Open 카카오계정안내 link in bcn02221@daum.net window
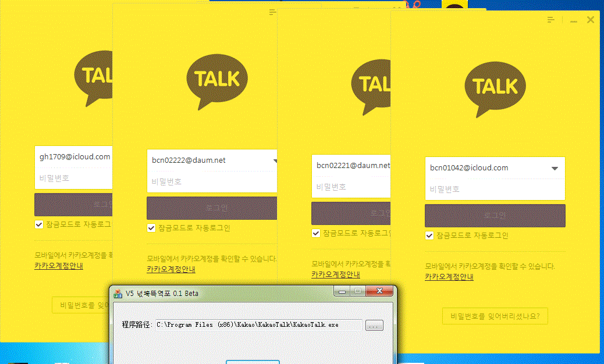604x364 pixels. click(336, 274)
